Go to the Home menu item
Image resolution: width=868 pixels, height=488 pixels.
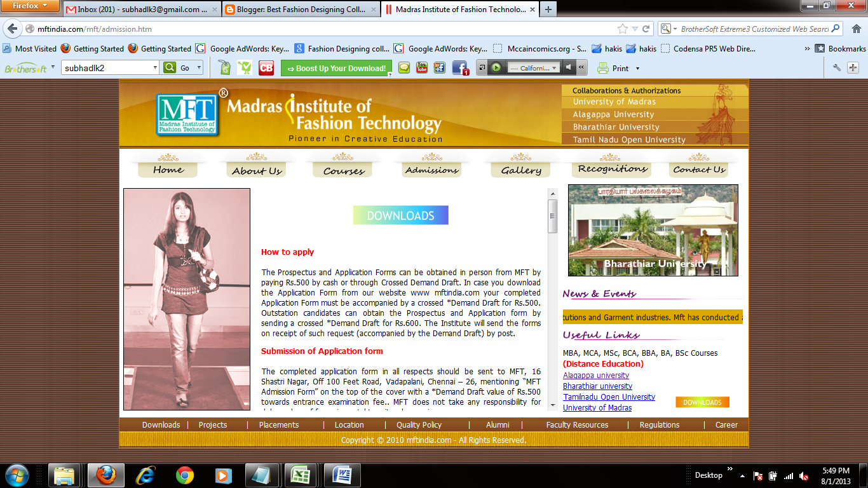(168, 170)
